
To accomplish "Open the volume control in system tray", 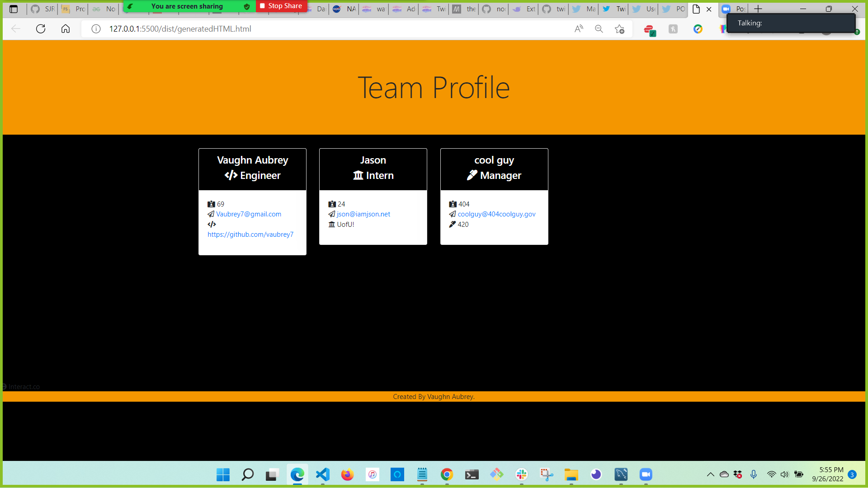I will pos(784,474).
